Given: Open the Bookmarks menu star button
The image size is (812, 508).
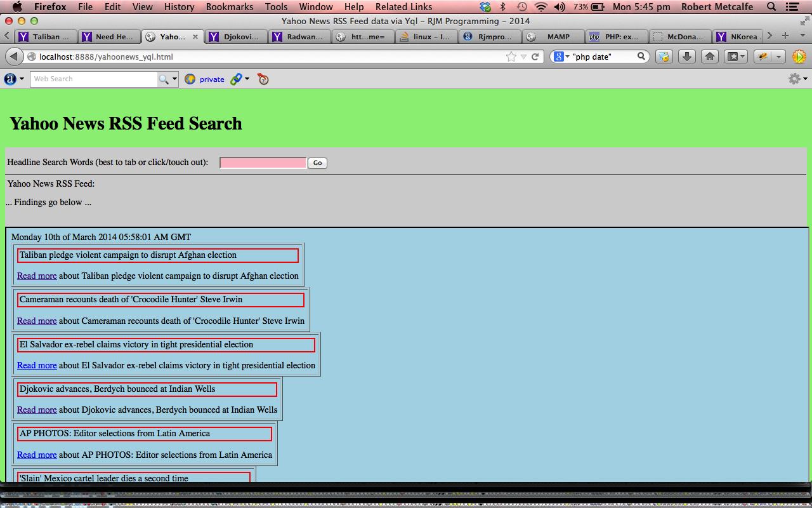Looking at the screenshot, I should pyautogui.click(x=735, y=57).
